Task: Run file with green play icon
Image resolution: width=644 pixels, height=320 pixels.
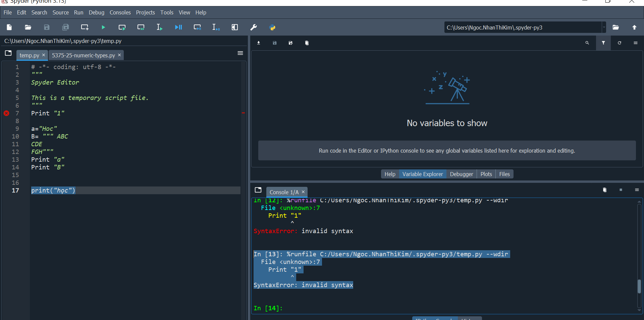Action: point(103,27)
